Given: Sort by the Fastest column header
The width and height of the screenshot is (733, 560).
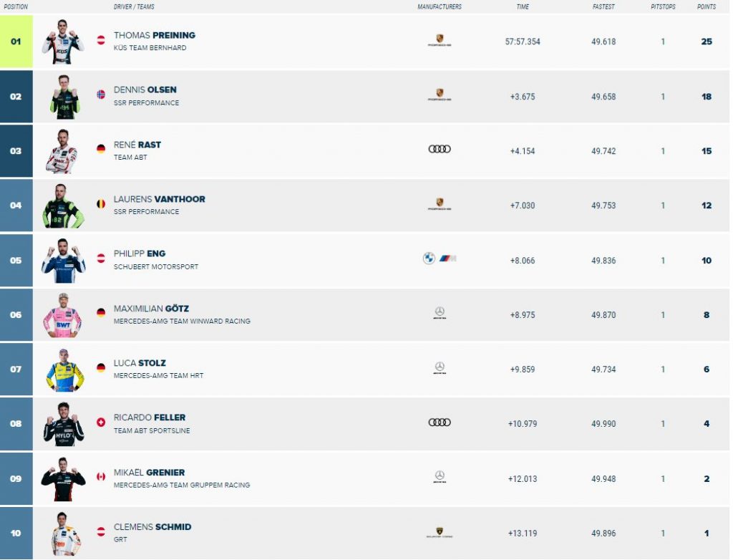Looking at the screenshot, I should point(603,6).
